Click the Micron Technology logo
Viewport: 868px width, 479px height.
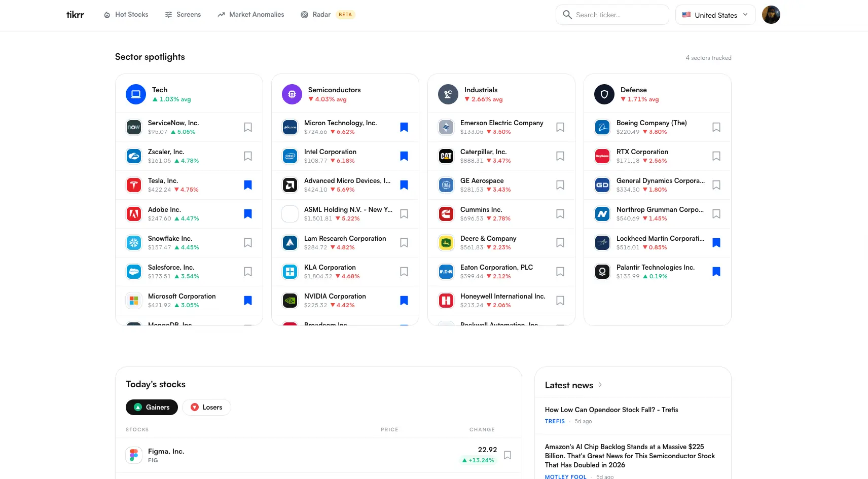pos(290,127)
